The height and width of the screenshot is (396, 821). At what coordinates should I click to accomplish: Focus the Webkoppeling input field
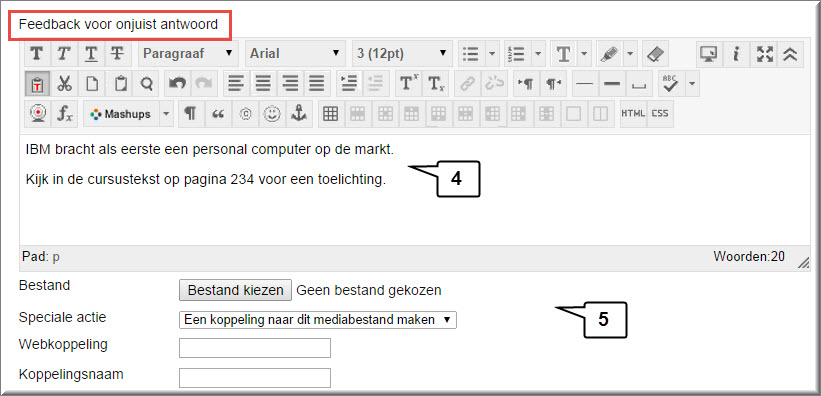(x=255, y=348)
